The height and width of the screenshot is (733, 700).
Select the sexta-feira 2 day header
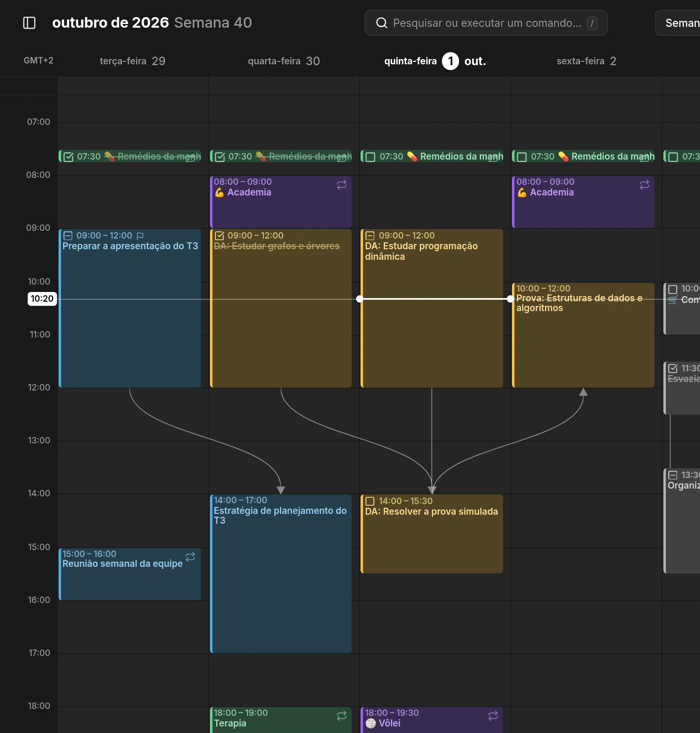586,61
